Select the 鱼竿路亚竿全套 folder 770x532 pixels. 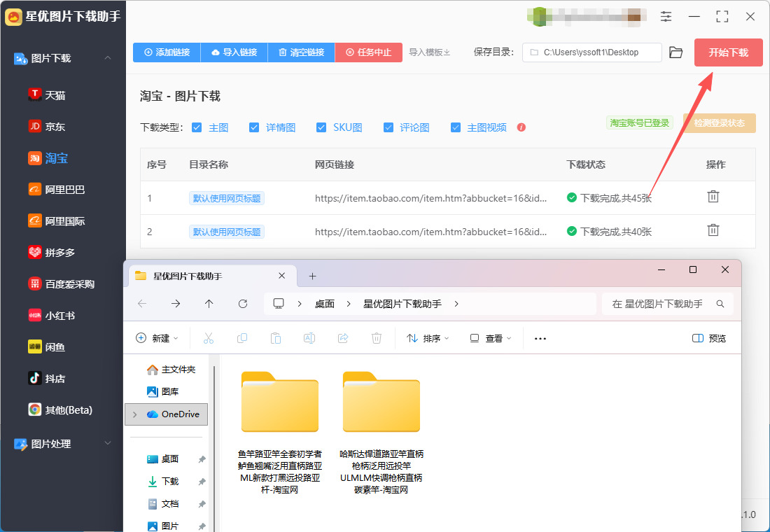click(x=280, y=433)
